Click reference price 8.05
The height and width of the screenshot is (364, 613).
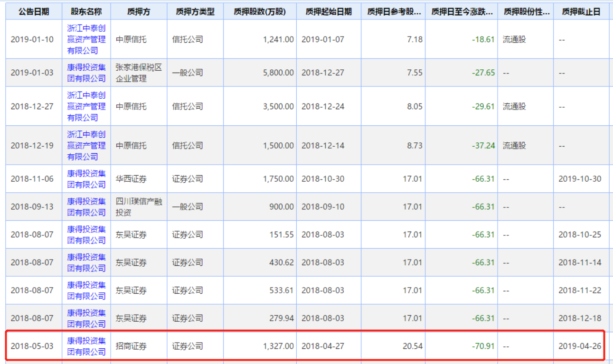(415, 106)
